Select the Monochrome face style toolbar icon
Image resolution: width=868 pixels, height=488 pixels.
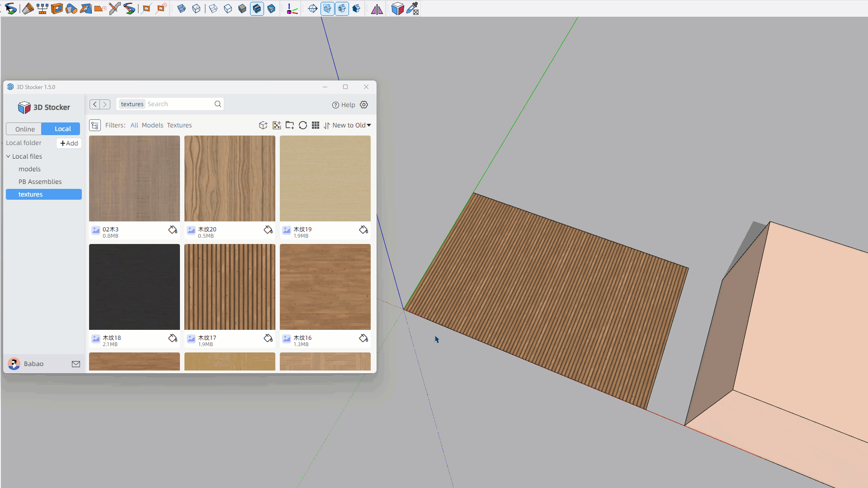pos(271,9)
